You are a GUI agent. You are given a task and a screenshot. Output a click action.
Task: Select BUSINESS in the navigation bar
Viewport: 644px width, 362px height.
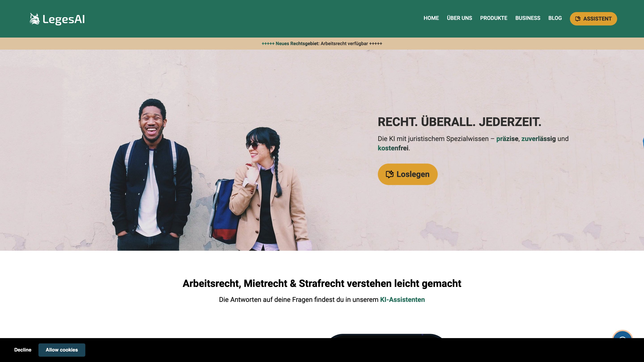tap(527, 18)
